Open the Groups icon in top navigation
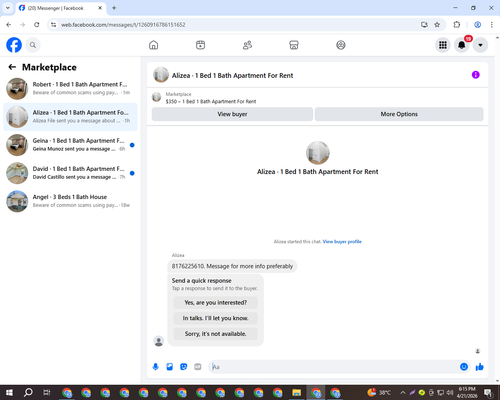 point(341,45)
